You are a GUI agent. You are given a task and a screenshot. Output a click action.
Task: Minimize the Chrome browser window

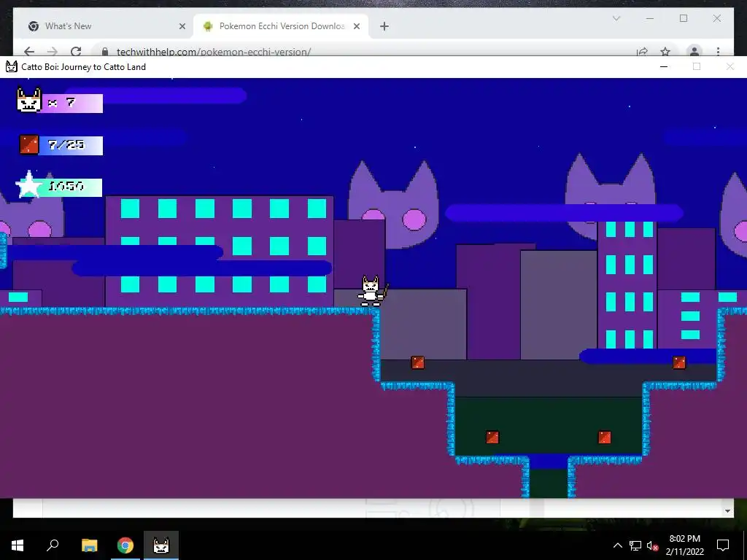(x=650, y=18)
